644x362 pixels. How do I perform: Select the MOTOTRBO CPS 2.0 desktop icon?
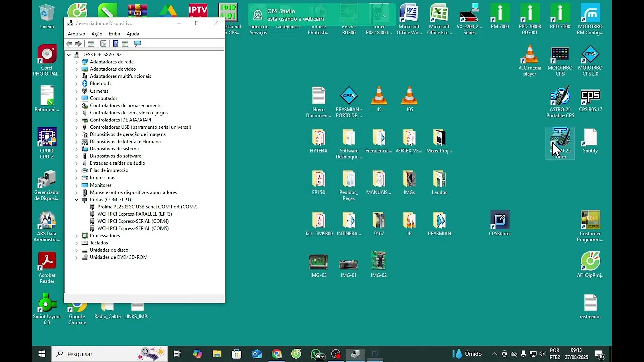coord(590,61)
